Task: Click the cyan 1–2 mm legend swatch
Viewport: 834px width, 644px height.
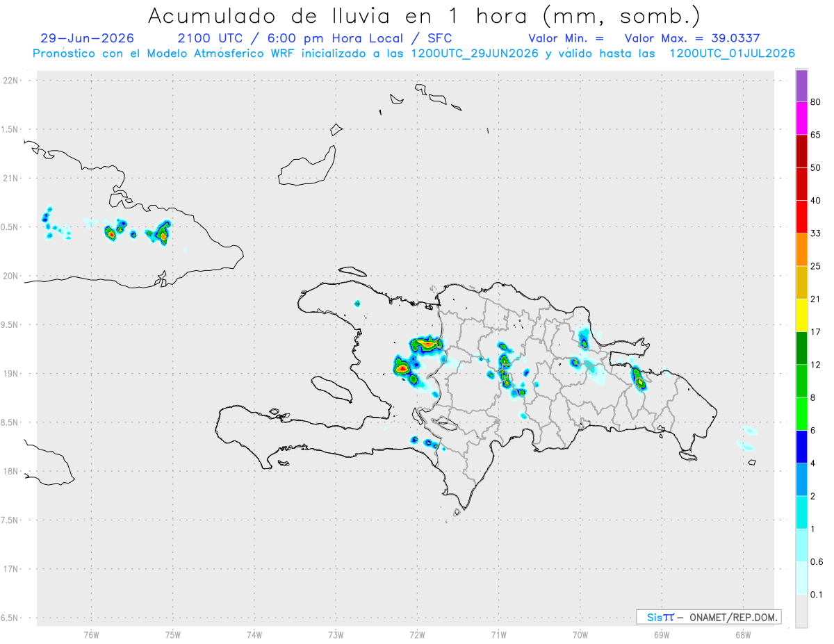Action: pos(801,512)
